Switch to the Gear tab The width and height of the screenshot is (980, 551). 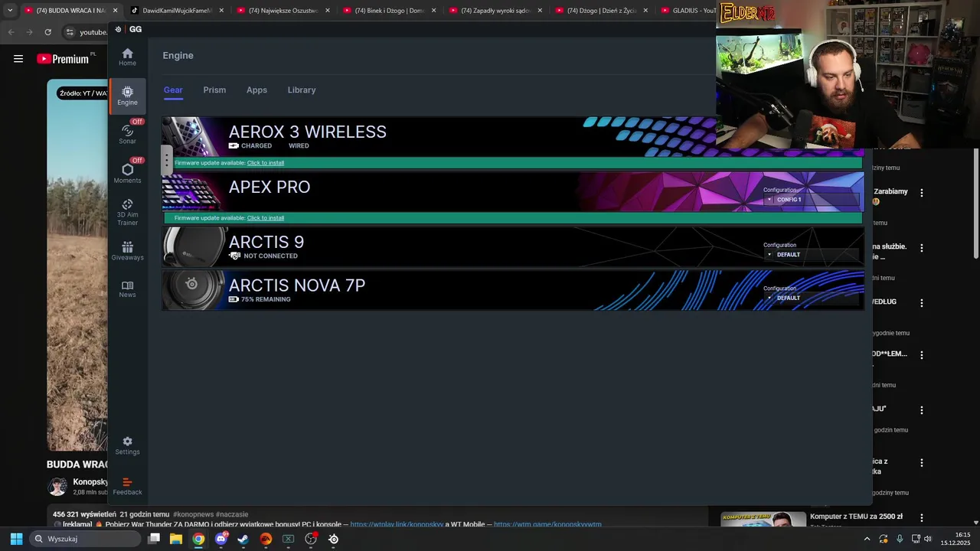173,90
